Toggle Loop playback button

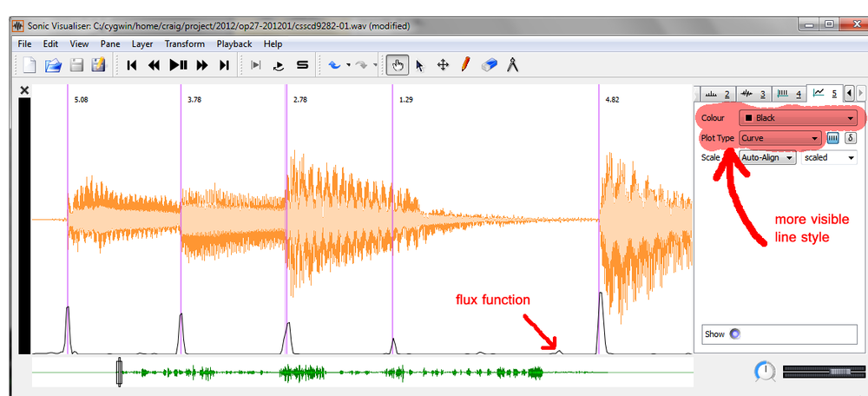[x=279, y=65]
